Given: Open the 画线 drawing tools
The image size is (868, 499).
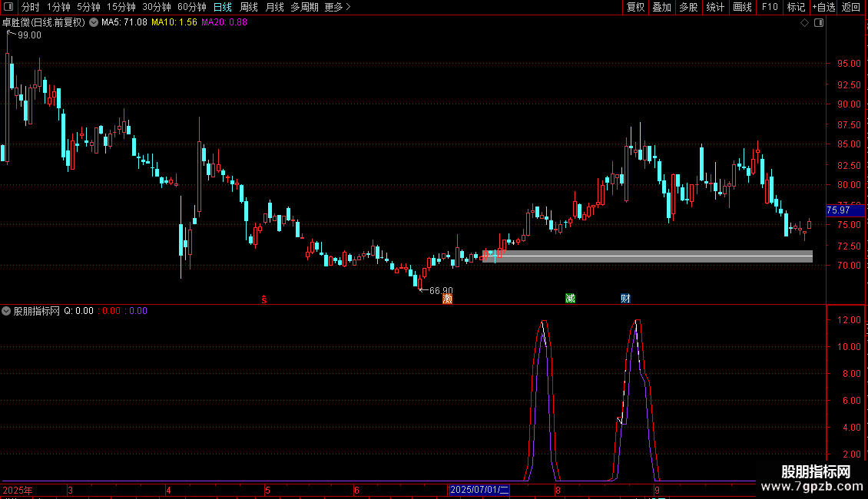Looking at the screenshot, I should (x=742, y=7).
